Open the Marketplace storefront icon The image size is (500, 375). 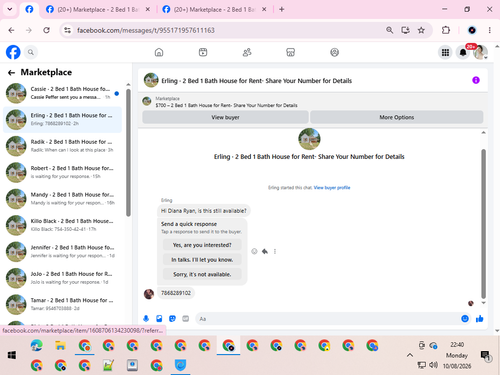coord(291,52)
